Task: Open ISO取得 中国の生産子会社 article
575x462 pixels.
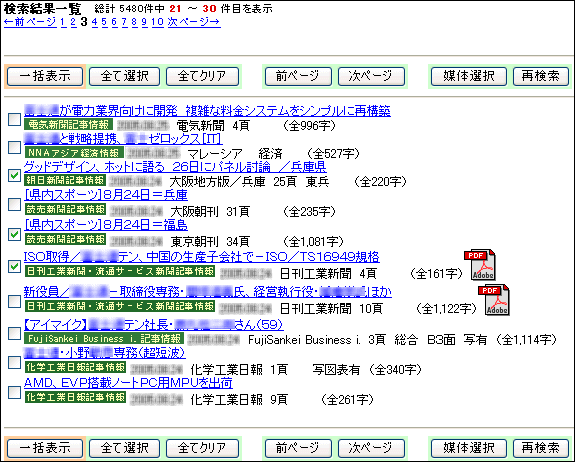Action: [x=202, y=256]
